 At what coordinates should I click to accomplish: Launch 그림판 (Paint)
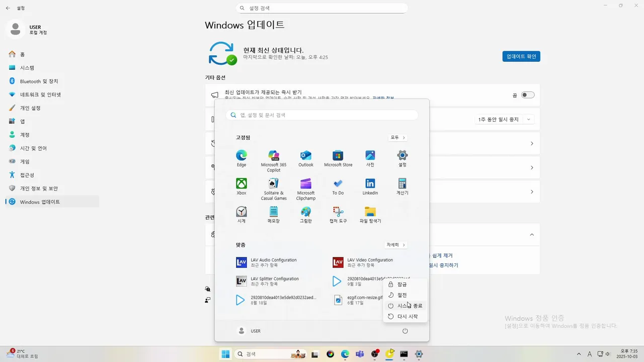click(306, 215)
